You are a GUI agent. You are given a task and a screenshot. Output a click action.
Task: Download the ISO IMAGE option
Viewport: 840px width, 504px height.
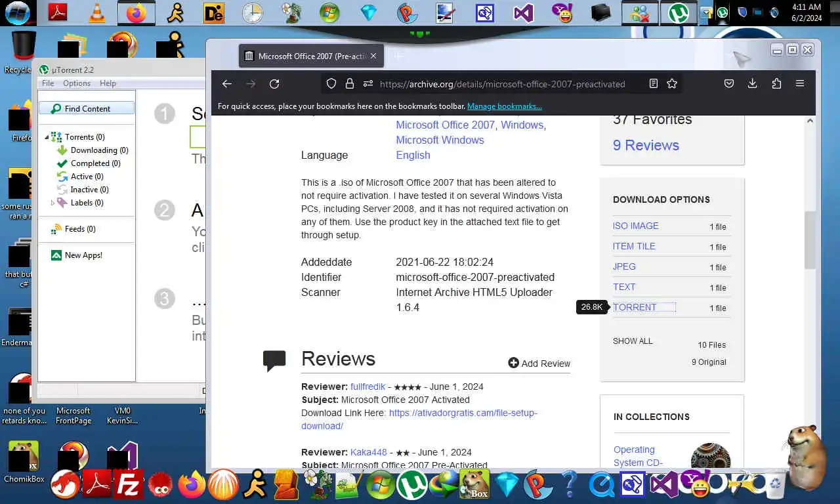(635, 226)
